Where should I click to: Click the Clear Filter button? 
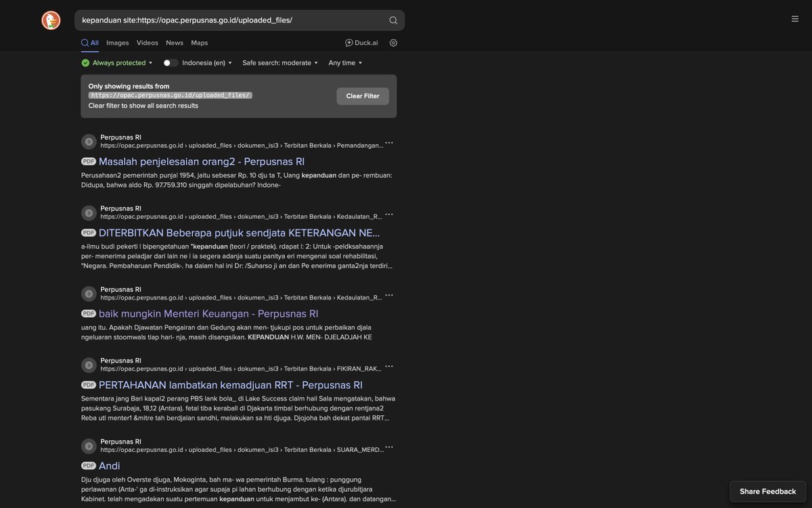point(363,96)
